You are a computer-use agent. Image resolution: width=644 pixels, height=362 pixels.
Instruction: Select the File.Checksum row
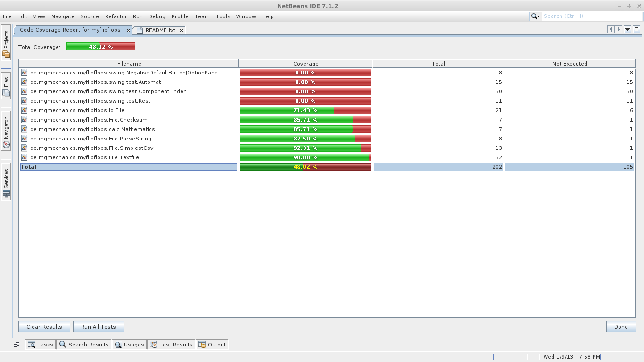(327, 120)
